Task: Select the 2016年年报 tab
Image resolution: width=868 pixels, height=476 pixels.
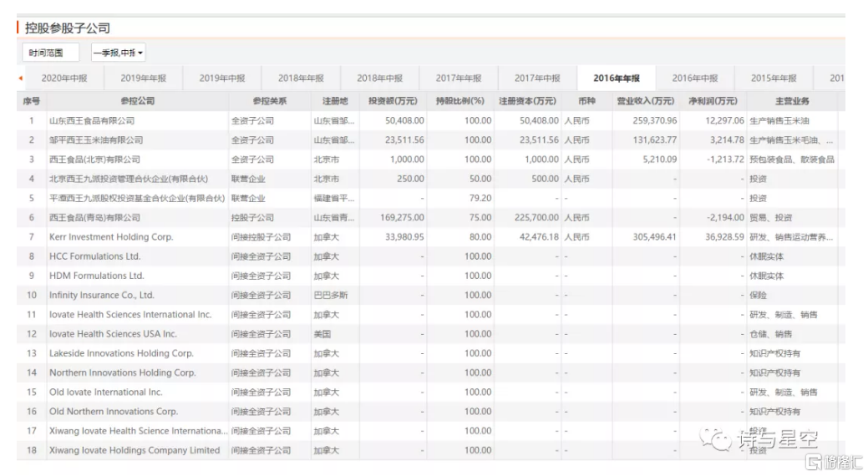Action: pos(617,78)
